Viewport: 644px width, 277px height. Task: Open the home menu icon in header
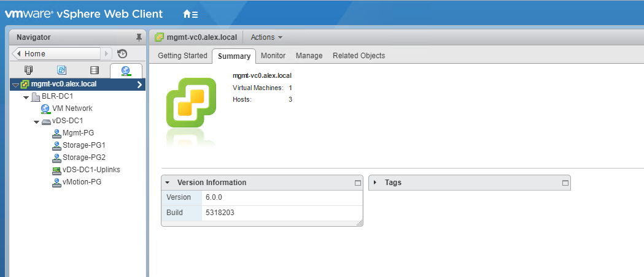click(190, 13)
